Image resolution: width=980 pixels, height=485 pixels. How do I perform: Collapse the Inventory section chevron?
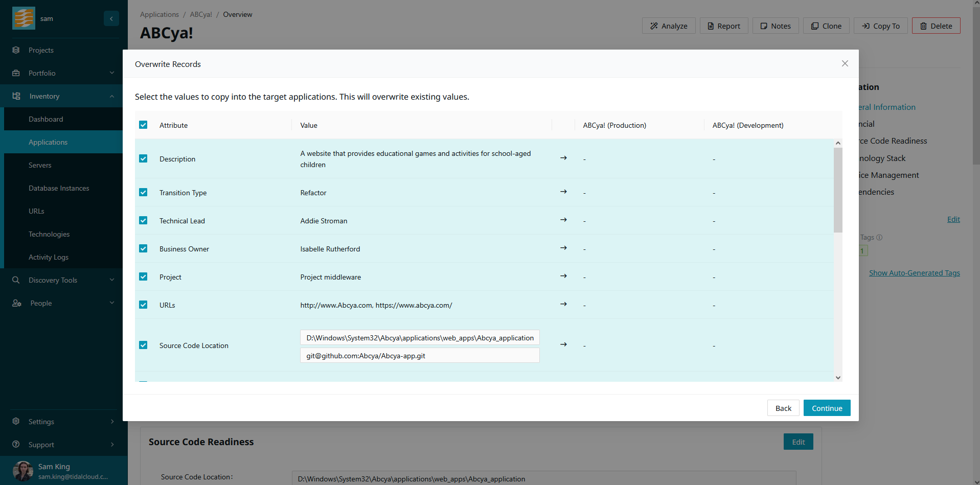point(112,96)
